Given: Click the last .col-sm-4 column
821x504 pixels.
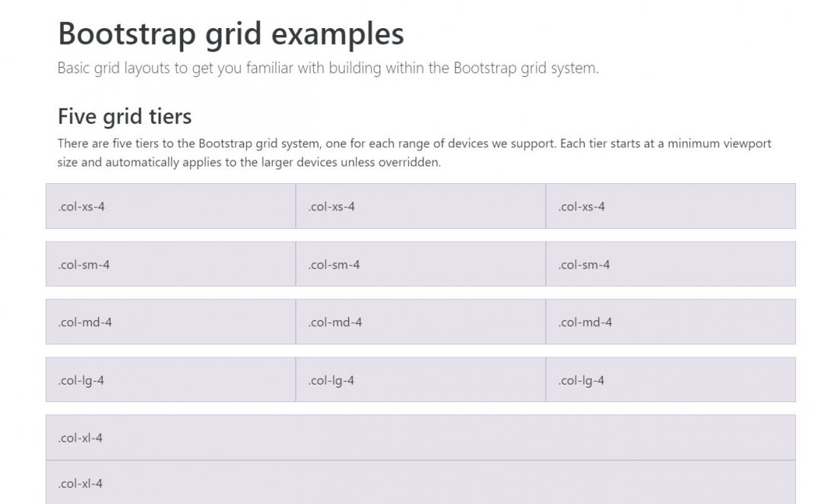Looking at the screenshot, I should [670, 265].
